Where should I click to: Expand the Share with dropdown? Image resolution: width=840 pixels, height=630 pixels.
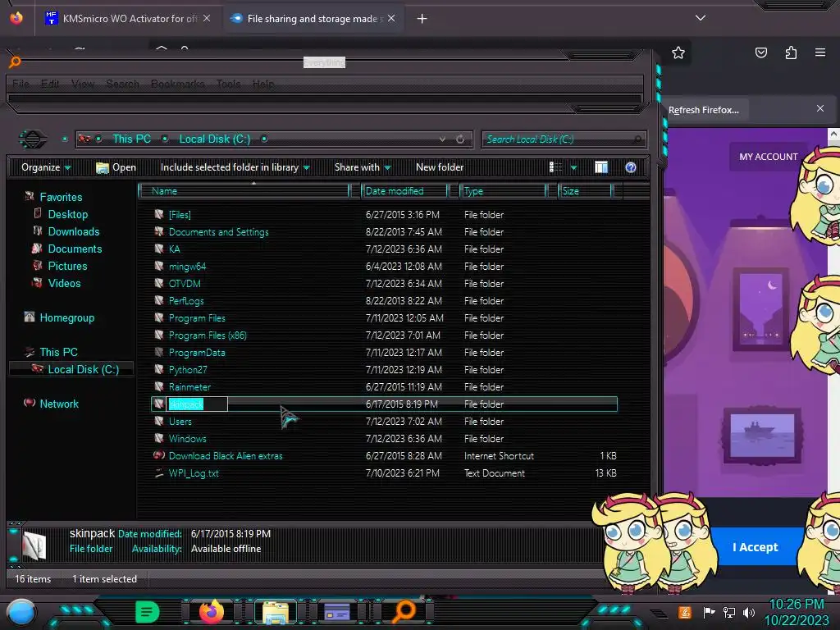pos(363,167)
